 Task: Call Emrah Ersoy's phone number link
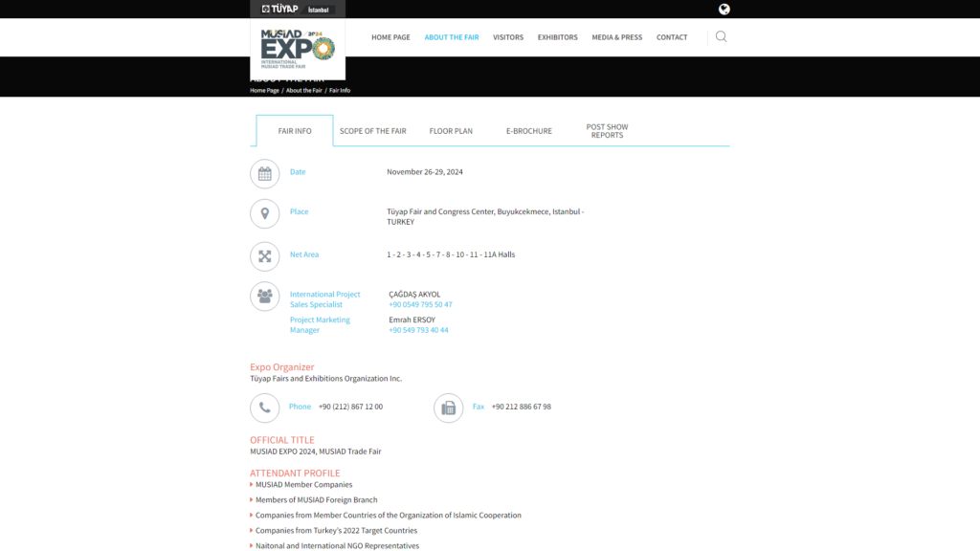tap(418, 330)
